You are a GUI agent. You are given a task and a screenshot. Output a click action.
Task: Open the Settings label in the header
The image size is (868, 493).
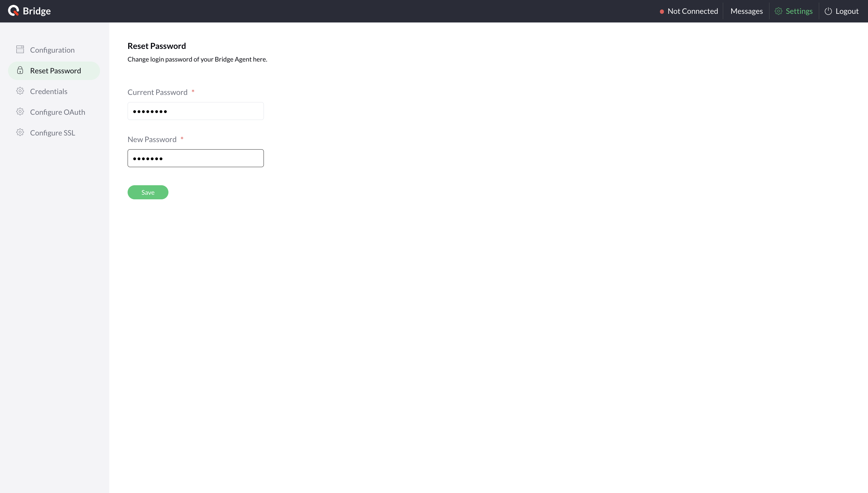[799, 11]
